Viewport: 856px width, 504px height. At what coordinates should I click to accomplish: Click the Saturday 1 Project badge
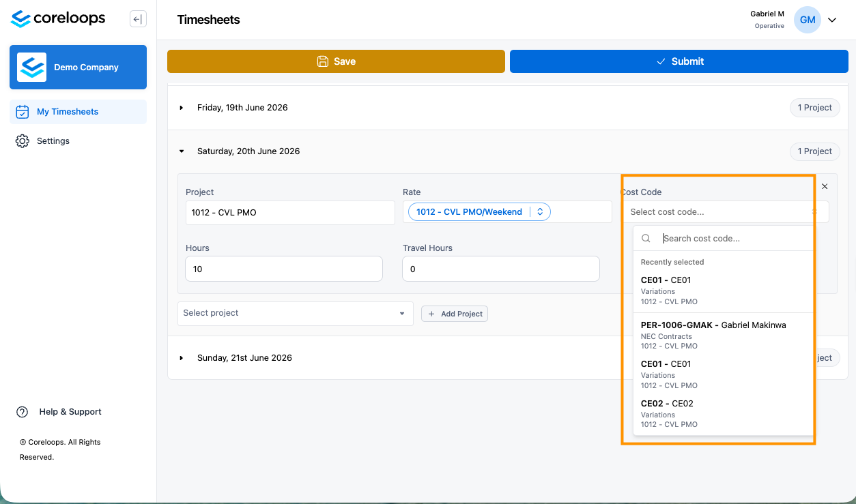(x=815, y=151)
